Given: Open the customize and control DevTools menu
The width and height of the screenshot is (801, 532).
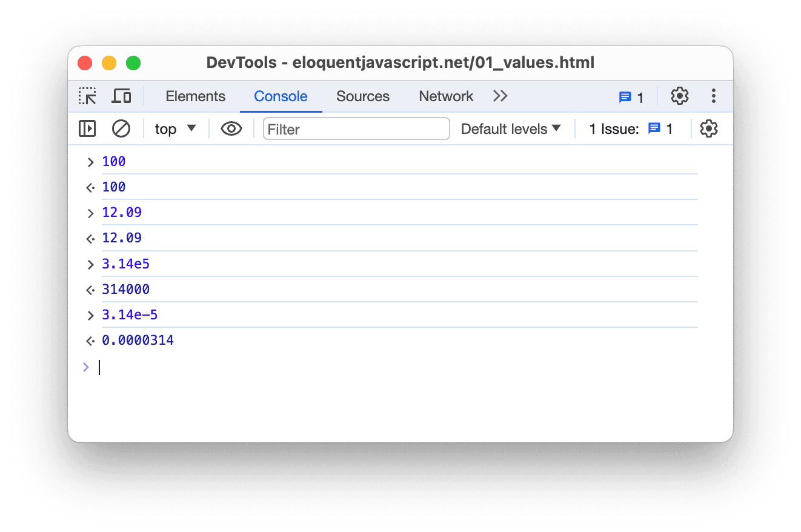Looking at the screenshot, I should click(x=714, y=96).
